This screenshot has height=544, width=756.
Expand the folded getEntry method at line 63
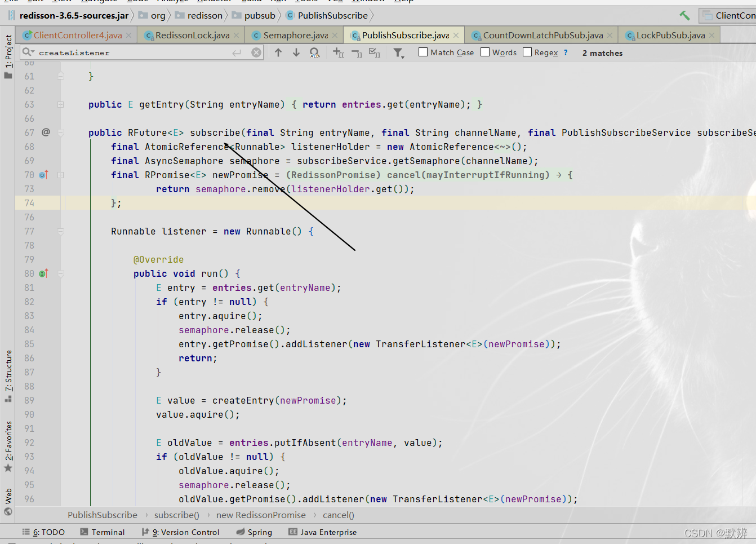click(61, 104)
